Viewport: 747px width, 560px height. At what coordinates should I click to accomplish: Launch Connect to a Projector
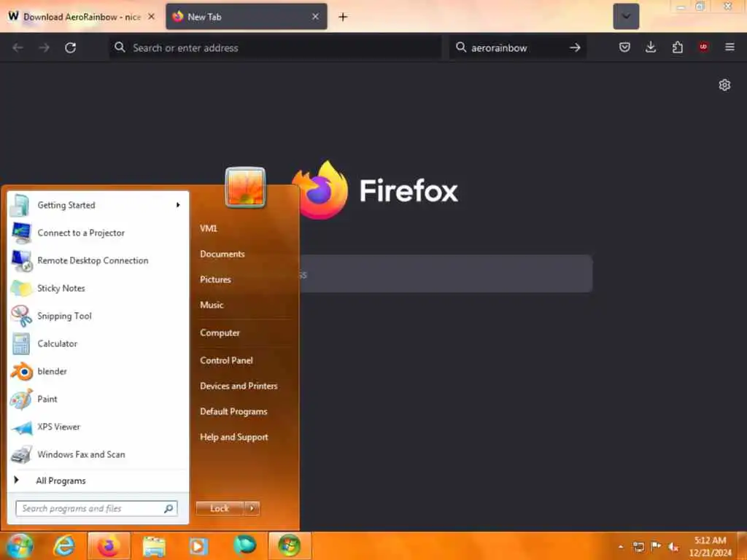click(98, 233)
